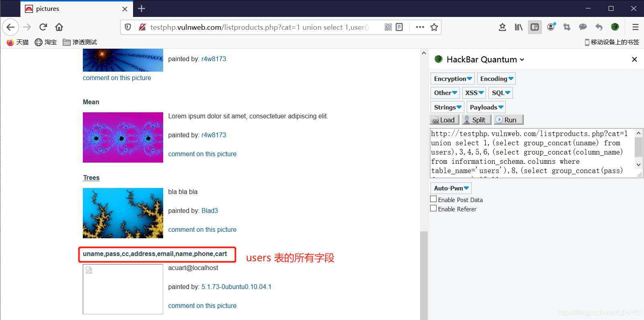Expand the Encoding dropdown

pos(496,78)
